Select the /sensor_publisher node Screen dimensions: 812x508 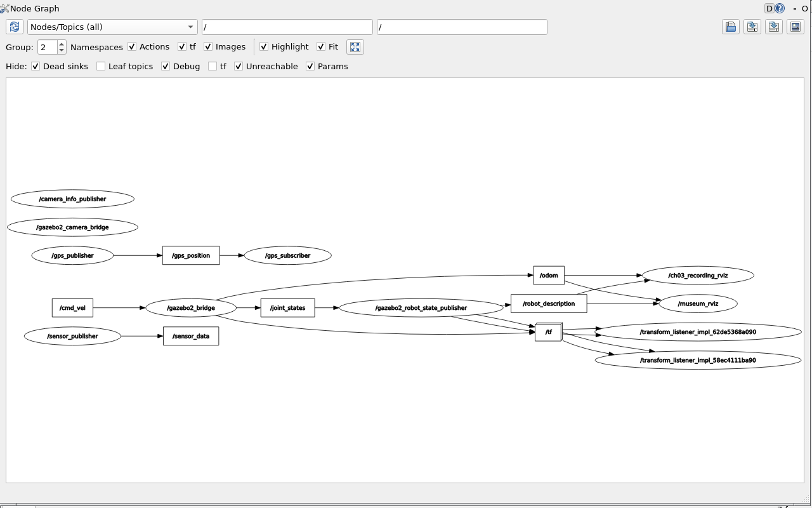(x=72, y=336)
